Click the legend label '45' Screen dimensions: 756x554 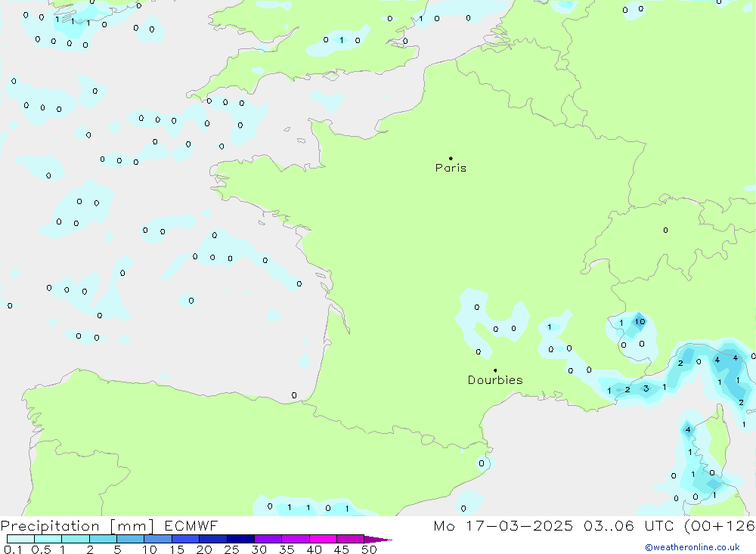(x=342, y=549)
